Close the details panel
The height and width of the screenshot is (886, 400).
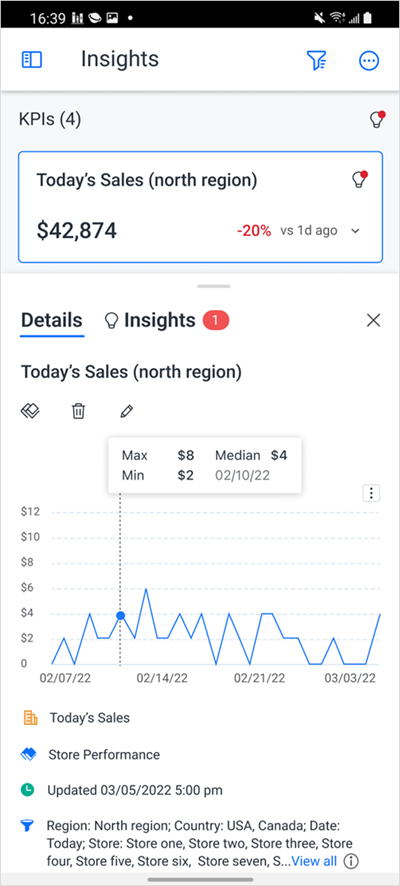point(373,320)
